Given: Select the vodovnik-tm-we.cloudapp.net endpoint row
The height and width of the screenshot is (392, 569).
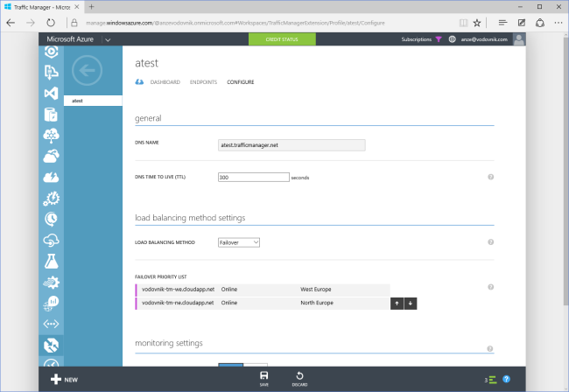Looking at the screenshot, I should click(263, 290).
